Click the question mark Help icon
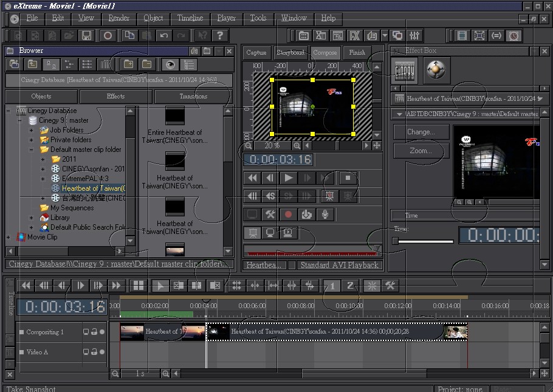Viewport: 553px width, 392px height. pos(220,36)
